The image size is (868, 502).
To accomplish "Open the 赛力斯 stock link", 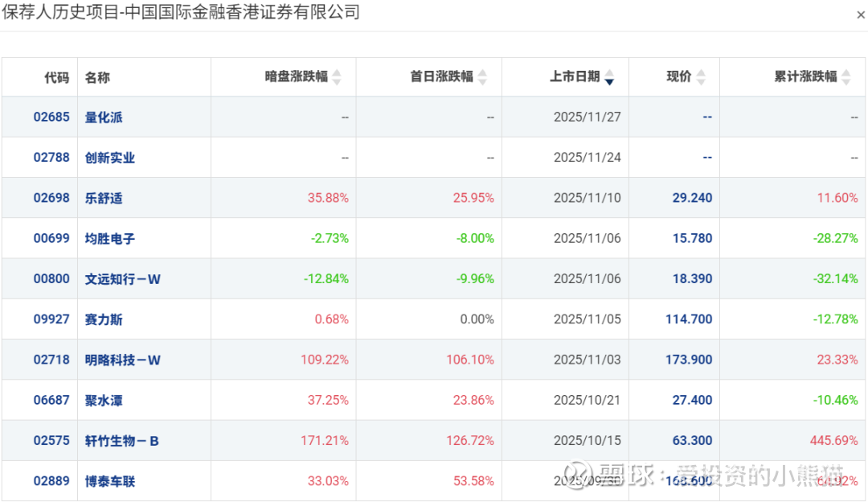I will (x=104, y=319).
